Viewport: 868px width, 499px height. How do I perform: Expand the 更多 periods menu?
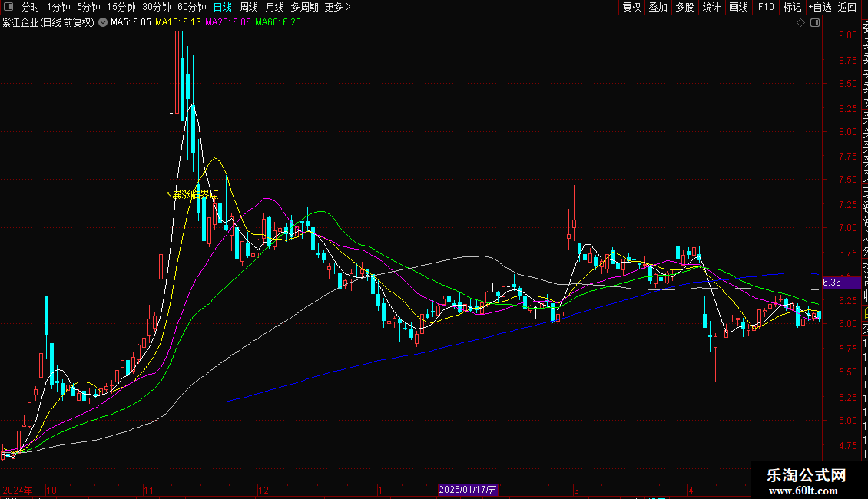337,7
